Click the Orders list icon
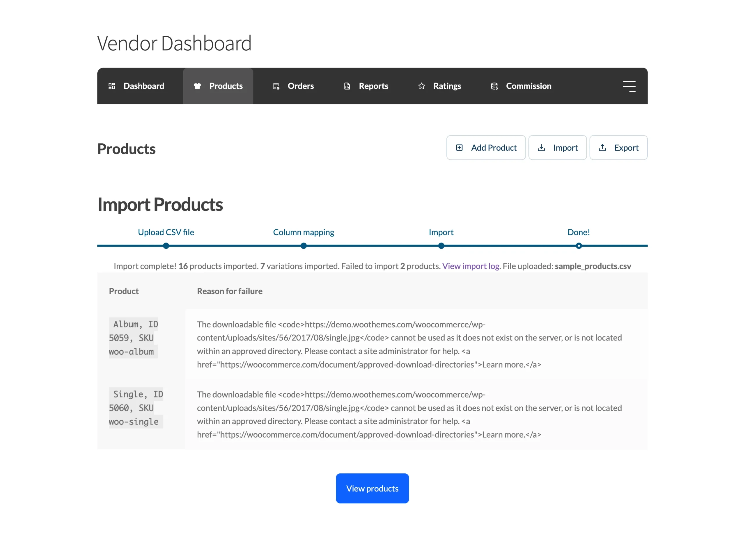This screenshot has width=745, height=560. [276, 86]
